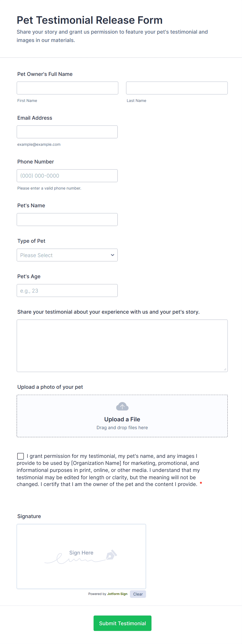Select the Pet's Name text field

coord(67,220)
